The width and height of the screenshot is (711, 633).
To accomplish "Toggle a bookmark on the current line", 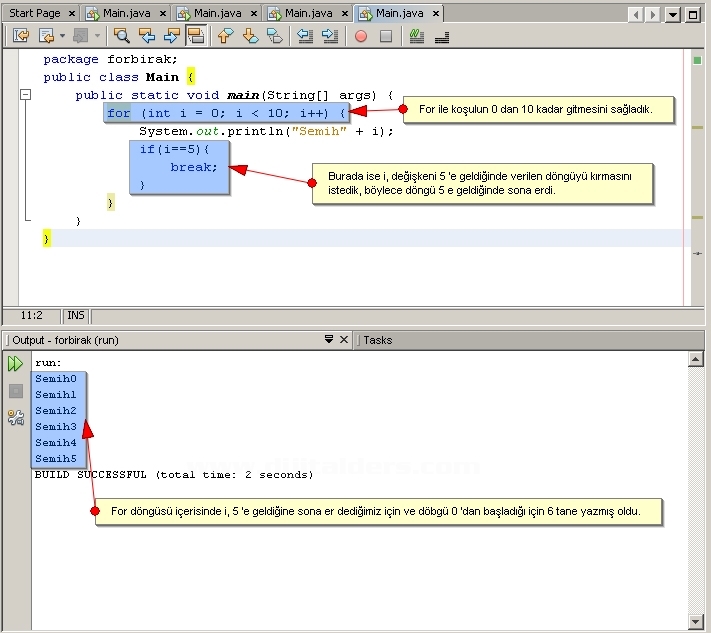I will 275,35.
